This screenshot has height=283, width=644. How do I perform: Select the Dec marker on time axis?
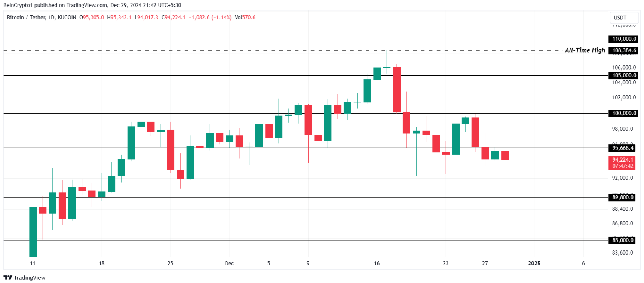tap(229, 263)
